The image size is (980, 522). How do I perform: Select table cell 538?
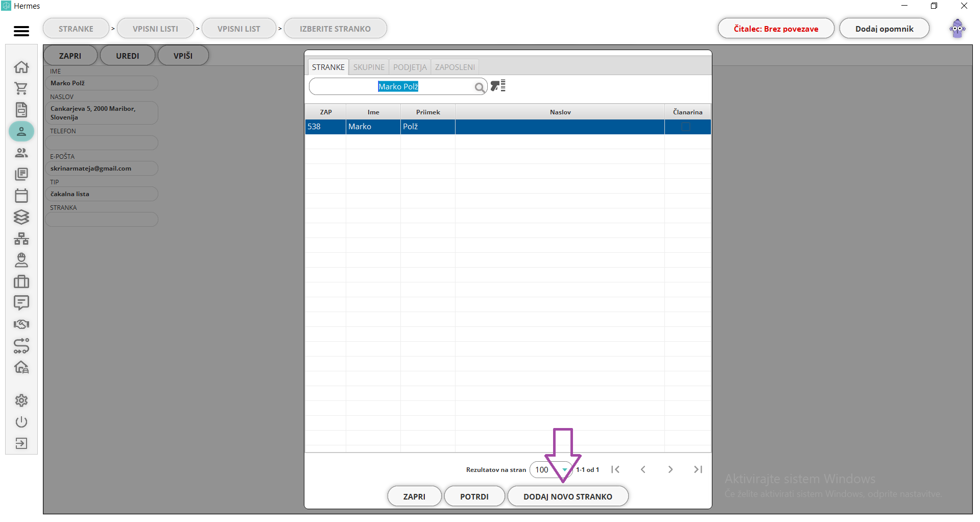click(x=326, y=127)
